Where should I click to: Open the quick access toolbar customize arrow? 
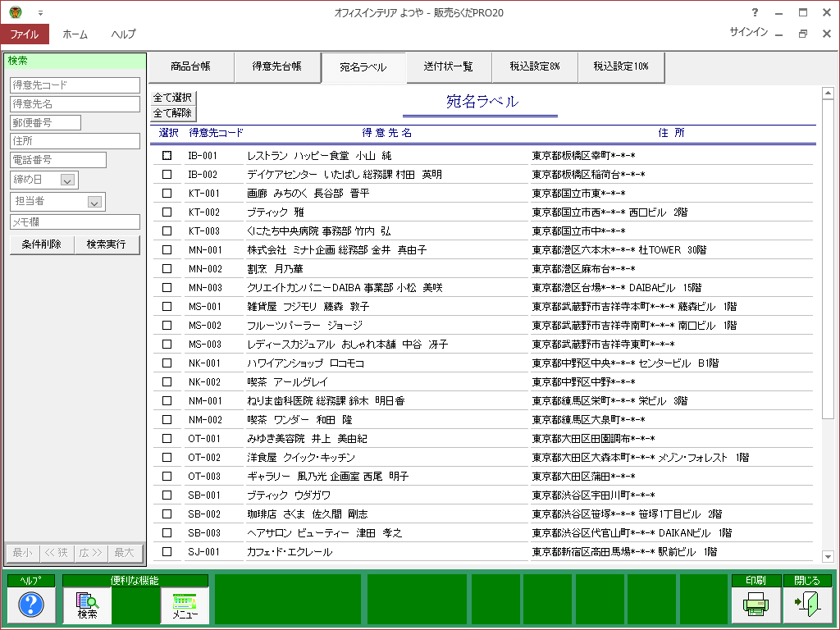pos(40,13)
